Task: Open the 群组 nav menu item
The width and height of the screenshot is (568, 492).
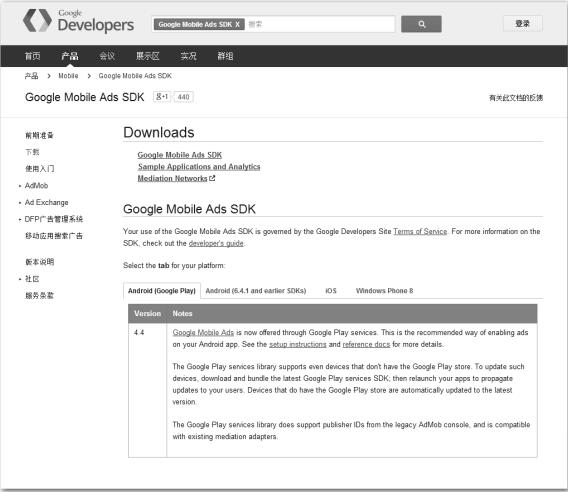Action: 225,56
